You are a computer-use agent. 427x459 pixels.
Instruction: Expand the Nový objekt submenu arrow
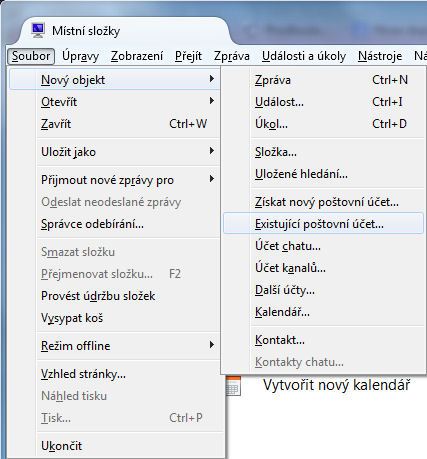[x=212, y=79]
